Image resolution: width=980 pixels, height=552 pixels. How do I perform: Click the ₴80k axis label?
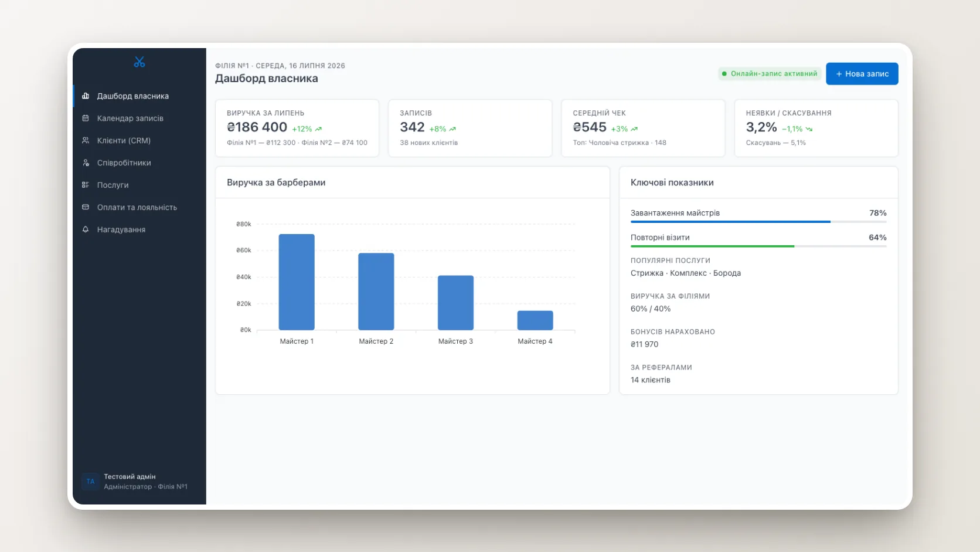tap(244, 224)
